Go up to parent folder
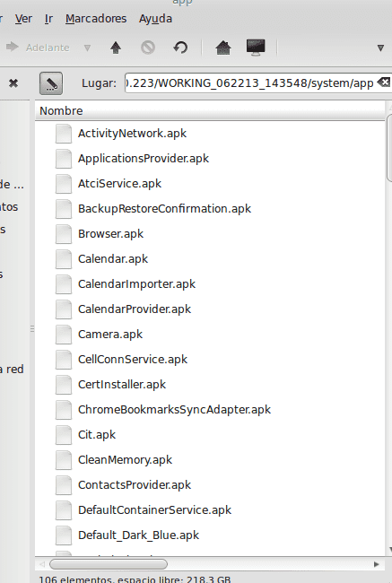This screenshot has height=583, width=392. [116, 48]
